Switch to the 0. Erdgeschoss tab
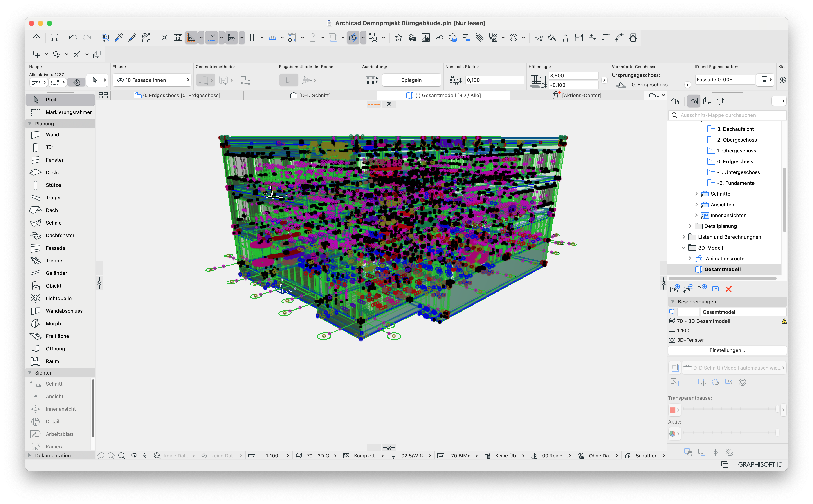813x504 pixels. pos(177,95)
